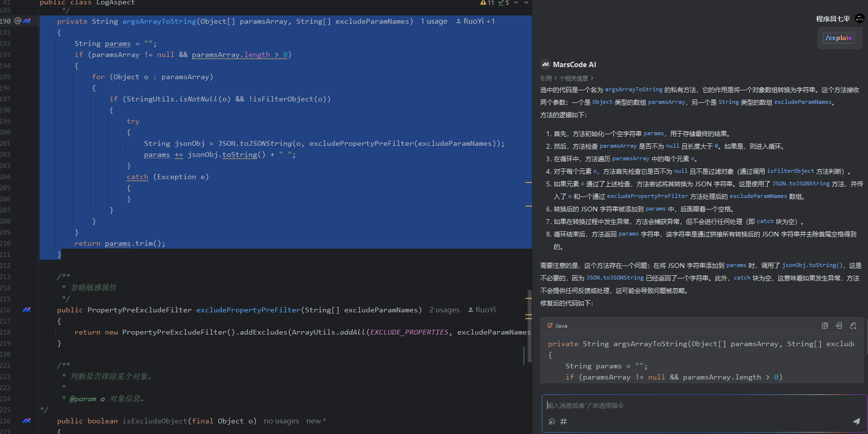Send the chat message with paper plane icon
This screenshot has width=868, height=434.
tap(856, 421)
